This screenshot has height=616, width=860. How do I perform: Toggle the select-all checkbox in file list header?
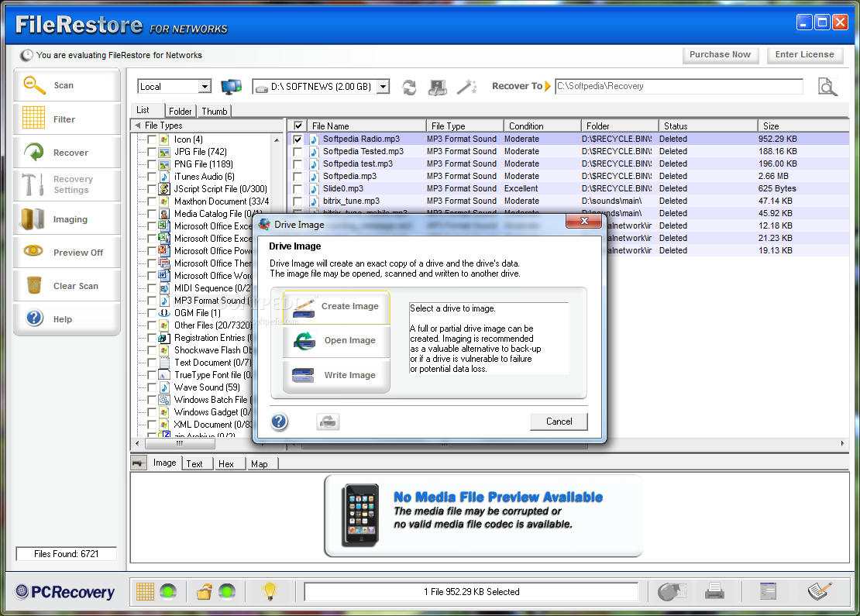298,126
